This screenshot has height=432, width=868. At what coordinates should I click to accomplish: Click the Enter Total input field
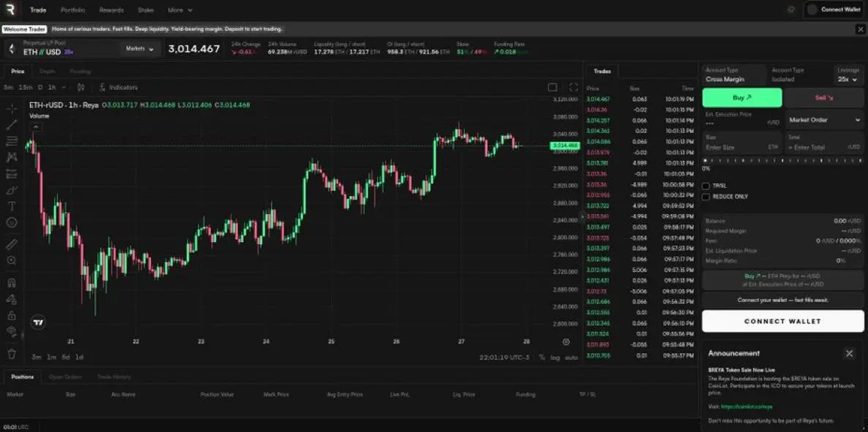[x=824, y=143]
